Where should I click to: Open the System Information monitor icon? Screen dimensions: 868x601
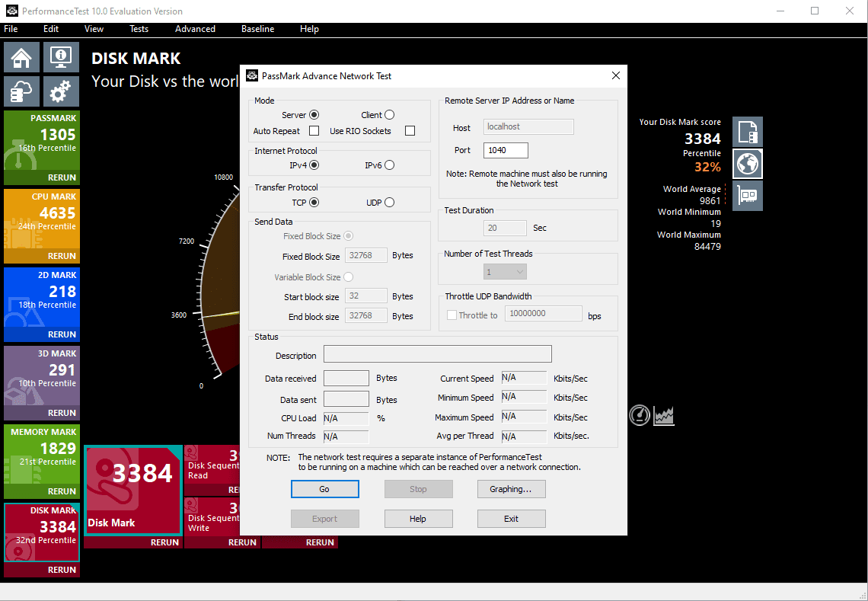coord(61,57)
